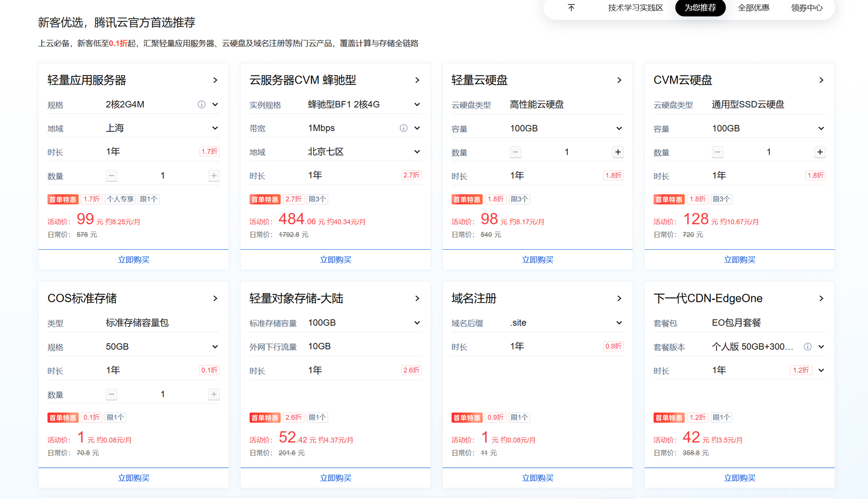
Task: Click 立即购买 for 域名注册
Action: (x=538, y=478)
